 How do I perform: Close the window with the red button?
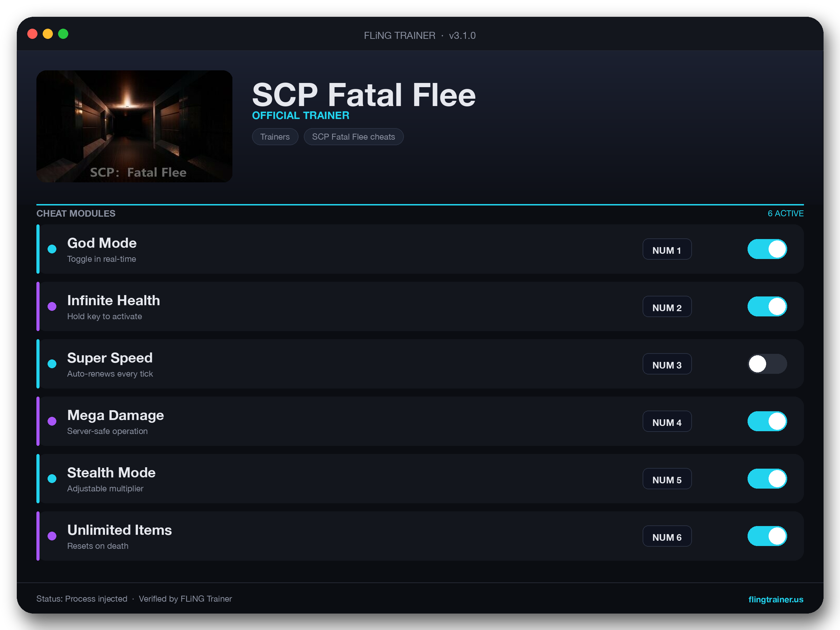[x=33, y=34]
